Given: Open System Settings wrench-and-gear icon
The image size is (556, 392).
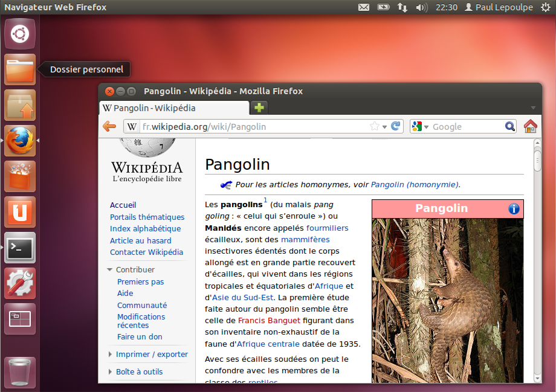Looking at the screenshot, I should 20,283.
